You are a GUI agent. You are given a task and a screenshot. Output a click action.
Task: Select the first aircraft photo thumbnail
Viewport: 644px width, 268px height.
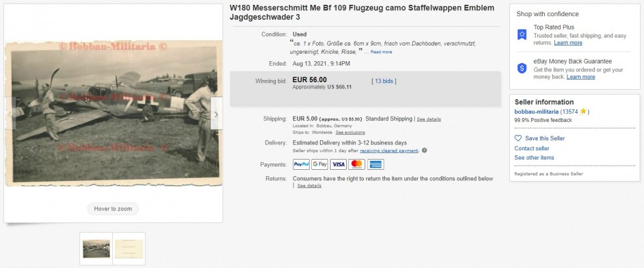coord(96,248)
